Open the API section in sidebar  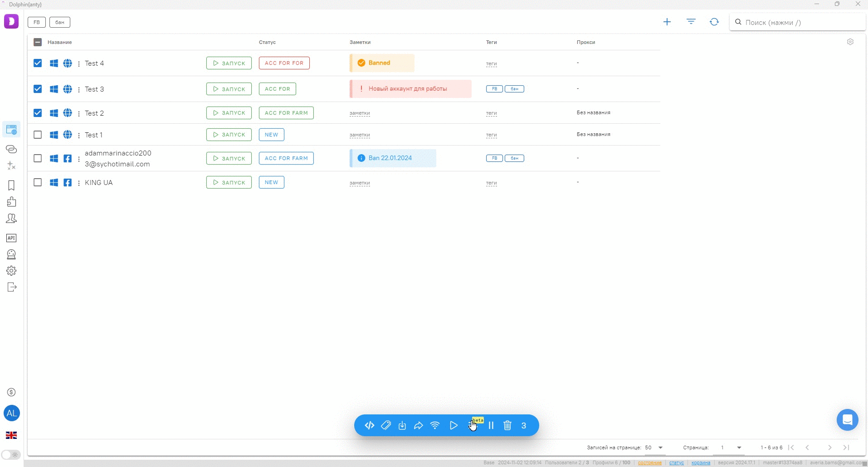pos(11,238)
